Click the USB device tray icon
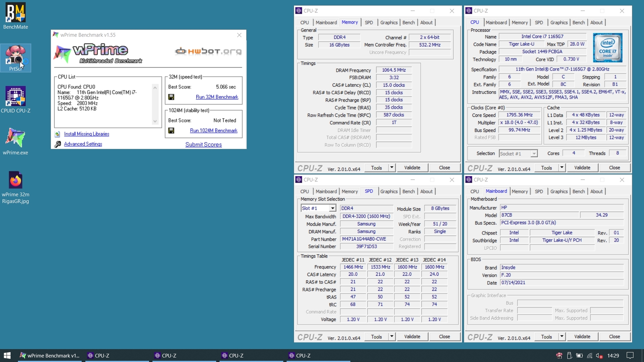This screenshot has width=644, height=362. tap(569, 356)
